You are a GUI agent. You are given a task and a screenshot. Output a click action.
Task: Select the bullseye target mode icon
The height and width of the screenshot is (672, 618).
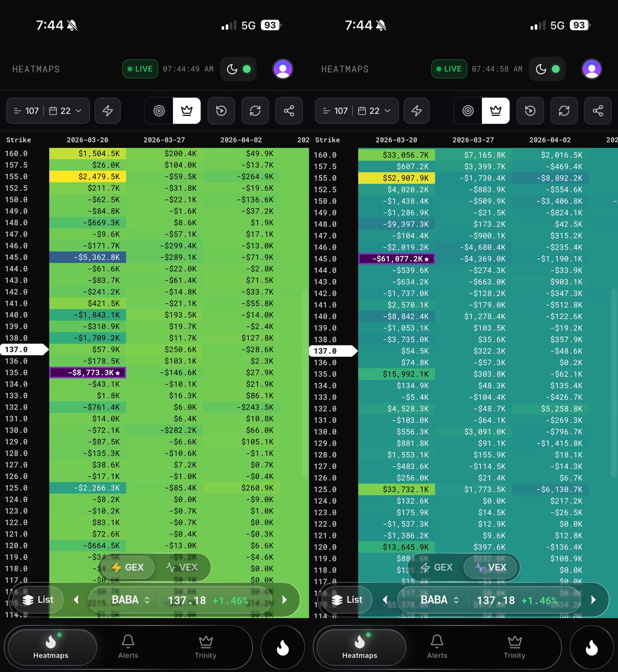pyautogui.click(x=158, y=111)
